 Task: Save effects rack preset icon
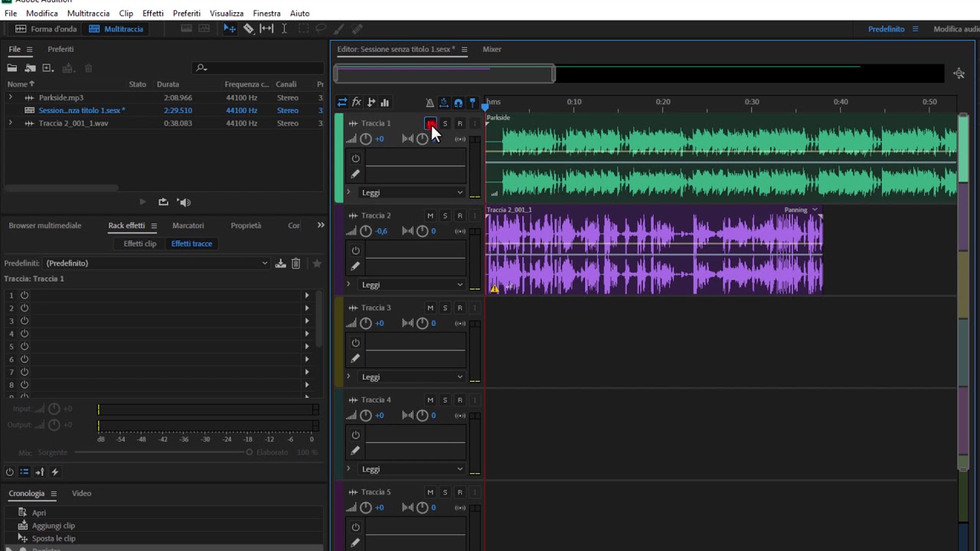point(281,263)
